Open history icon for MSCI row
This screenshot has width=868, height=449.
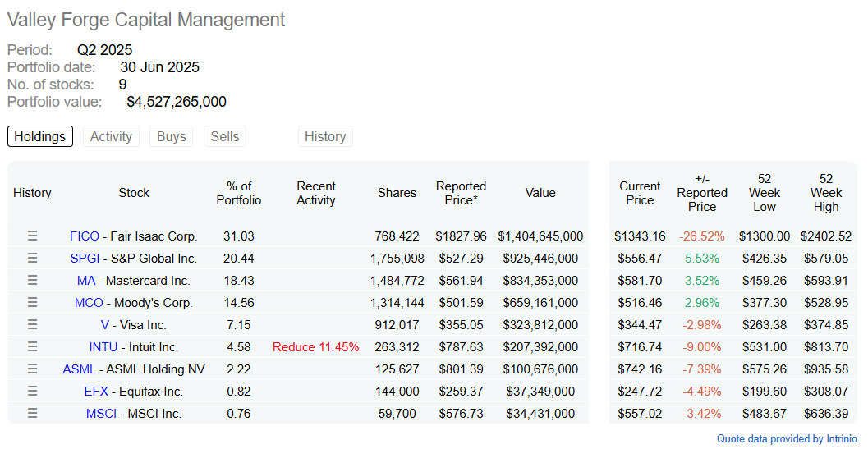[33, 413]
